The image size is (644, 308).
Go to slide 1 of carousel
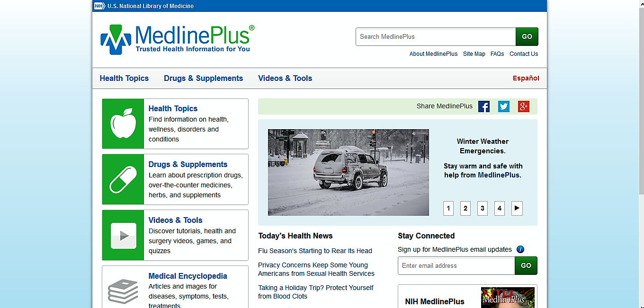(x=448, y=208)
